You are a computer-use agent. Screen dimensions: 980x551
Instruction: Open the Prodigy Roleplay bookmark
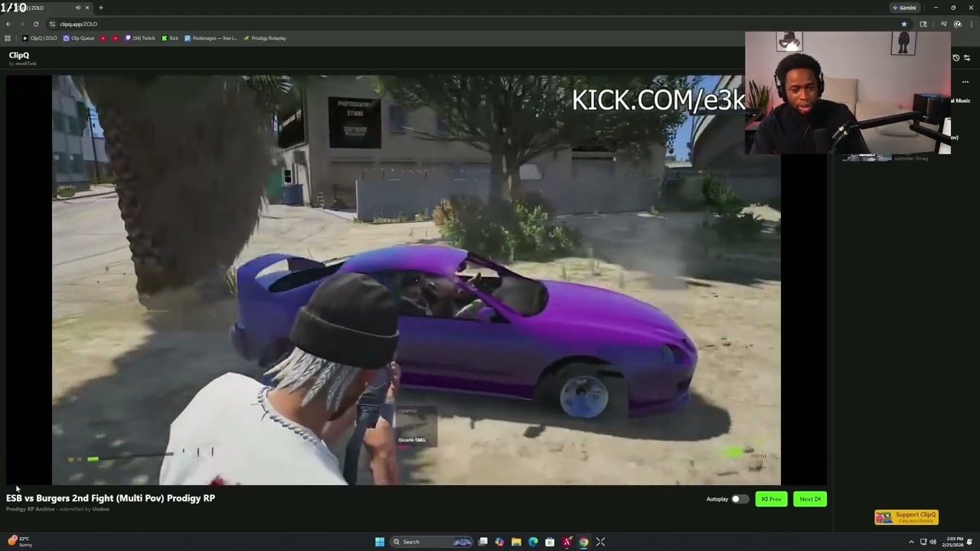pyautogui.click(x=265, y=38)
